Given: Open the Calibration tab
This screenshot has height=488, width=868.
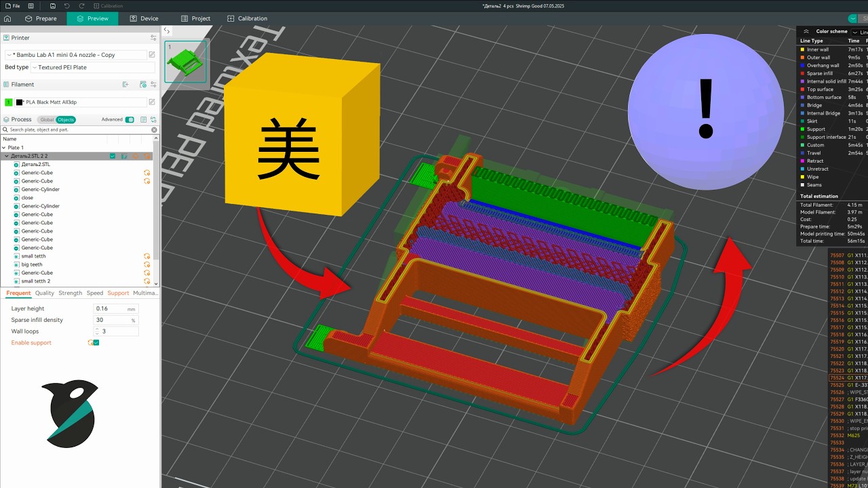Looking at the screenshot, I should (247, 18).
